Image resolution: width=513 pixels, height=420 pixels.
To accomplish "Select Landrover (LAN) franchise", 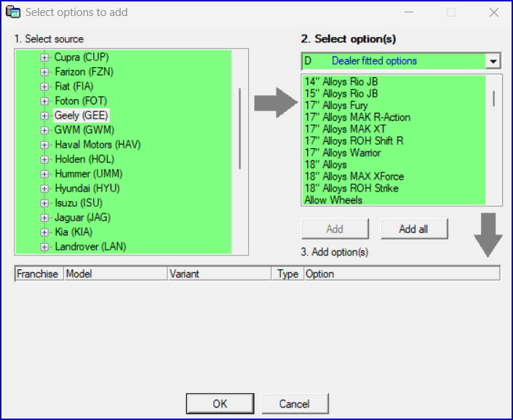I will (x=91, y=247).
